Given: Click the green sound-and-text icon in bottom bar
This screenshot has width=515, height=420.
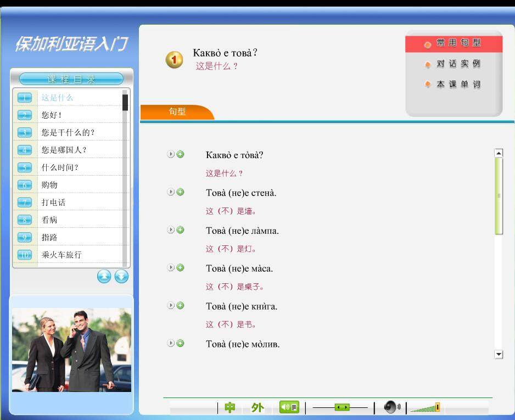Looking at the screenshot, I should tap(289, 407).
